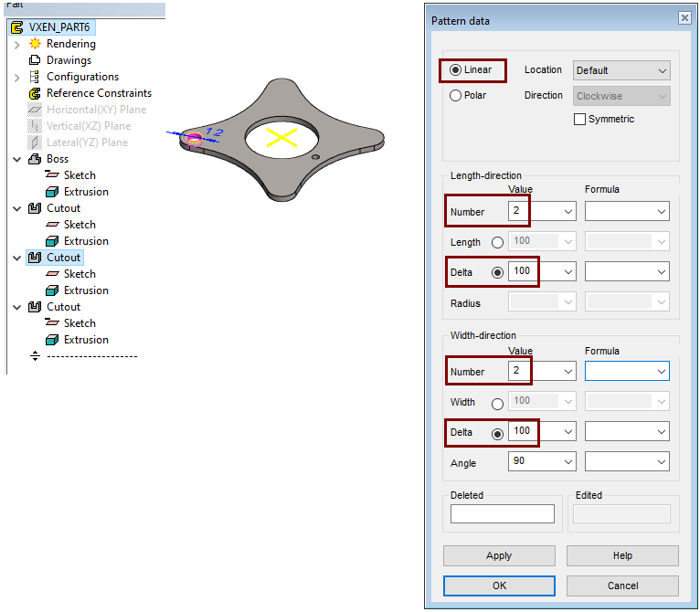
Task: Click the Rendering sun icon in tree
Action: (36, 44)
